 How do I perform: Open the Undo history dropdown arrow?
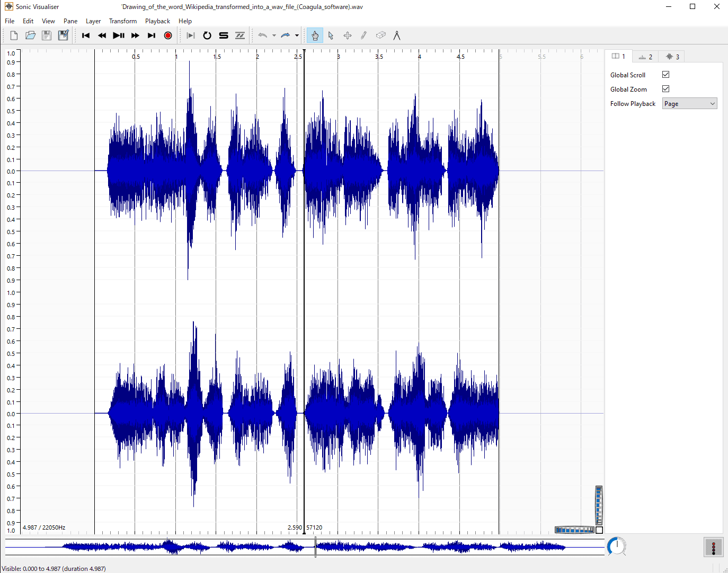(274, 35)
